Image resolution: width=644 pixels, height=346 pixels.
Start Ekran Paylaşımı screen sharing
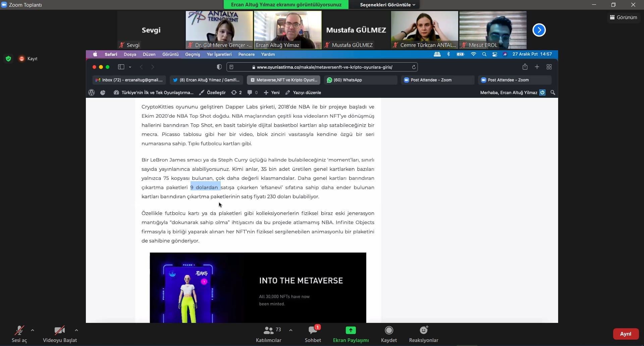[351, 334]
